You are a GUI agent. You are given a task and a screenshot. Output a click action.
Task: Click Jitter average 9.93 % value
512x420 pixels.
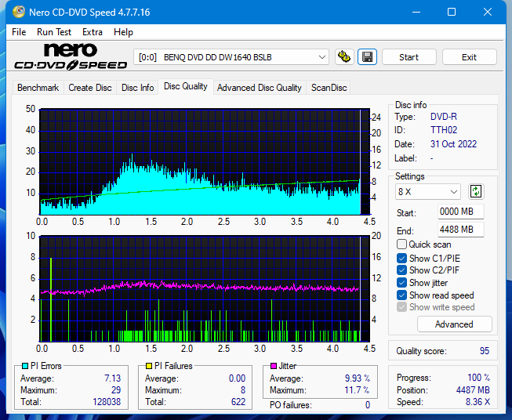click(358, 378)
